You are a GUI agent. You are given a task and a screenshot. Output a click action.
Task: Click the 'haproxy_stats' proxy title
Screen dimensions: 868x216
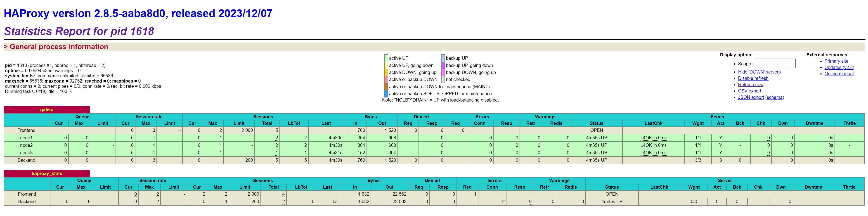pos(47,173)
